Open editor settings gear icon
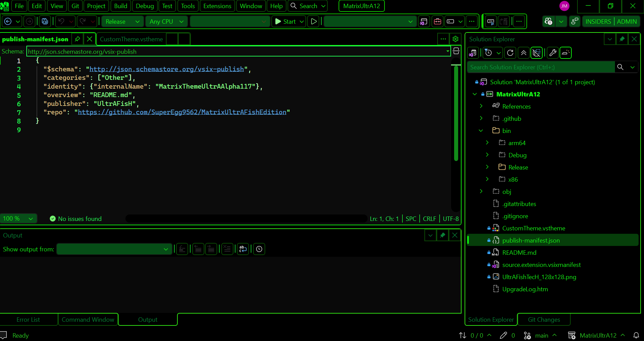 click(x=455, y=39)
